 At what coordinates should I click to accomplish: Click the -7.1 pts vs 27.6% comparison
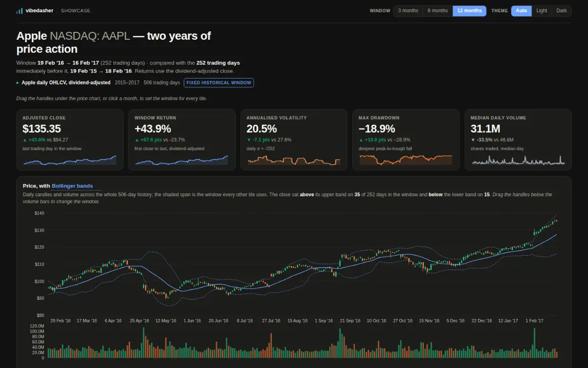(x=269, y=140)
